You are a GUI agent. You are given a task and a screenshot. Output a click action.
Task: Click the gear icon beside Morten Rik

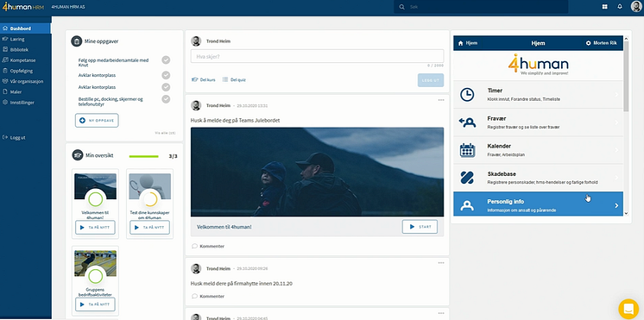[x=588, y=43]
